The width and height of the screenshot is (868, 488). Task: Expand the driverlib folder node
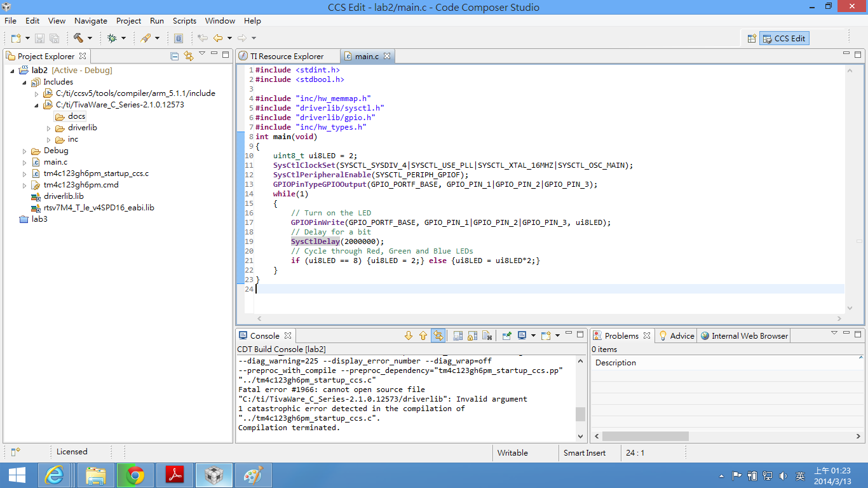coord(49,128)
